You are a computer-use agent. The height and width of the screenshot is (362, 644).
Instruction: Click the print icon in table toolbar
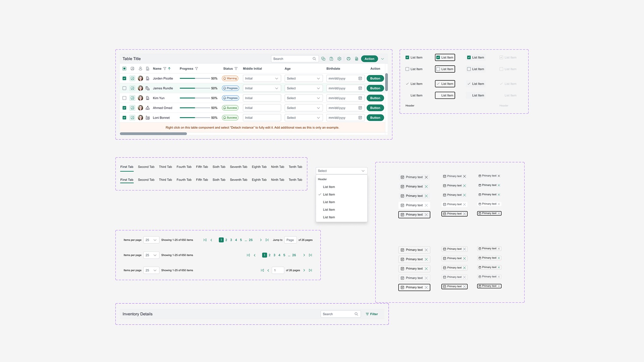[x=348, y=59]
